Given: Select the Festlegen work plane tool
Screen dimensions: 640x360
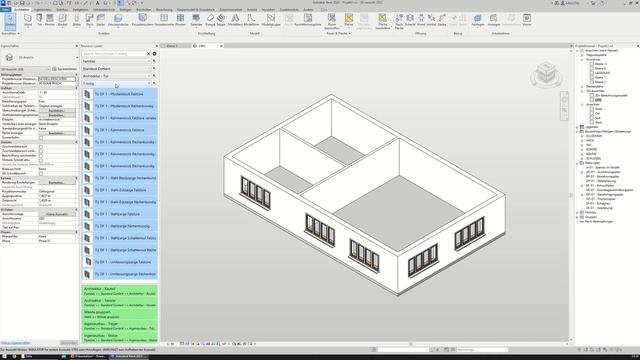Looking at the screenshot, I should click(478, 20).
